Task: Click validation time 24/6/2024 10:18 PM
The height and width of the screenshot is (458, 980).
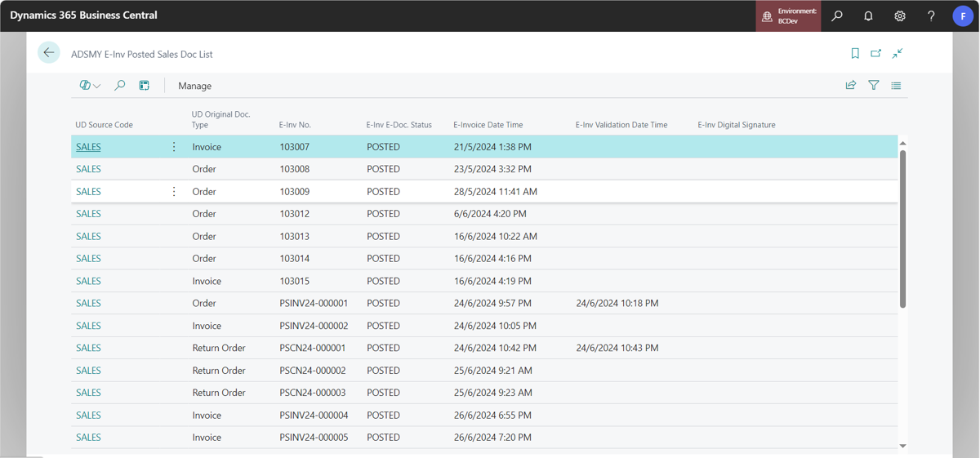Action: (617, 303)
